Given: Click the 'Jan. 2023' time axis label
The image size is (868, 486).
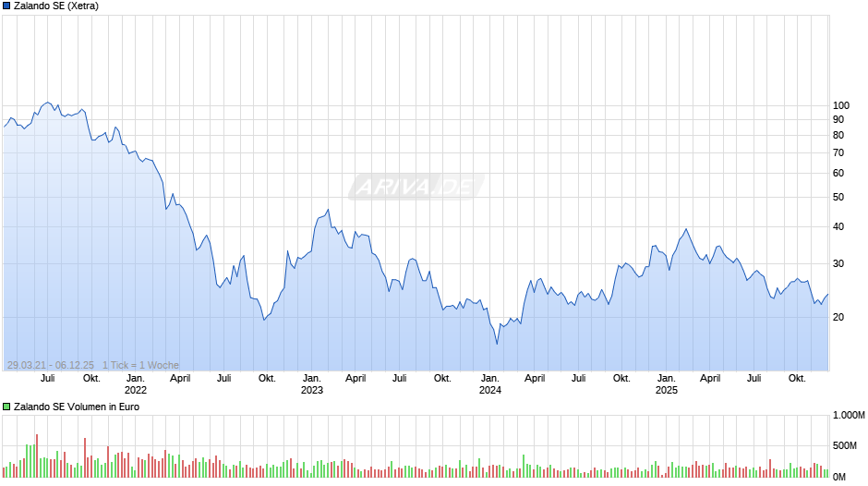Looking at the screenshot, I should [312, 384].
